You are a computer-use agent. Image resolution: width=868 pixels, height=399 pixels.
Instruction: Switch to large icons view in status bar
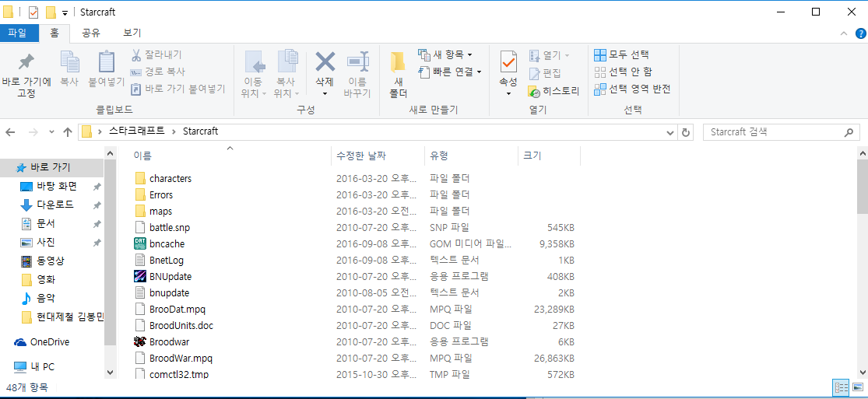(858, 388)
